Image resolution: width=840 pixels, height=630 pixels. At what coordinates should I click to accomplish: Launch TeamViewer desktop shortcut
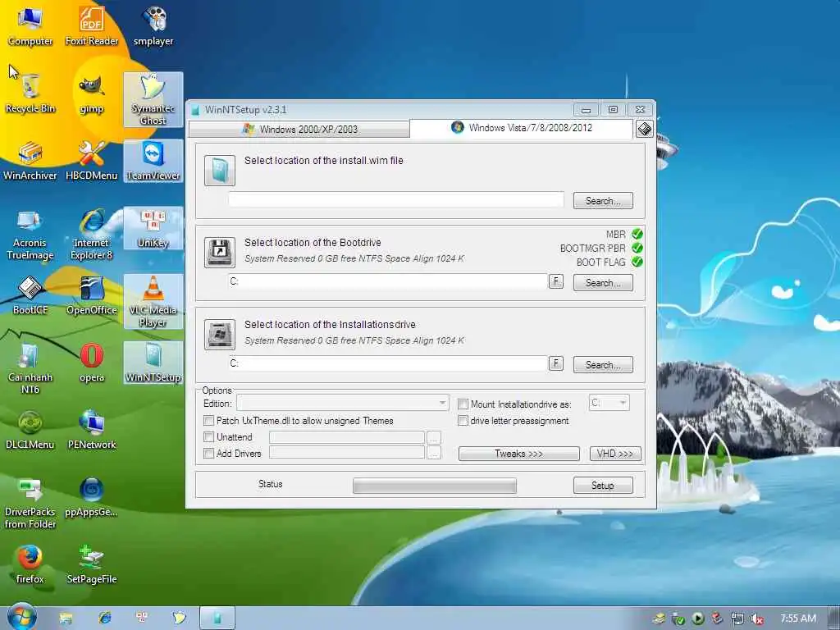pyautogui.click(x=153, y=161)
